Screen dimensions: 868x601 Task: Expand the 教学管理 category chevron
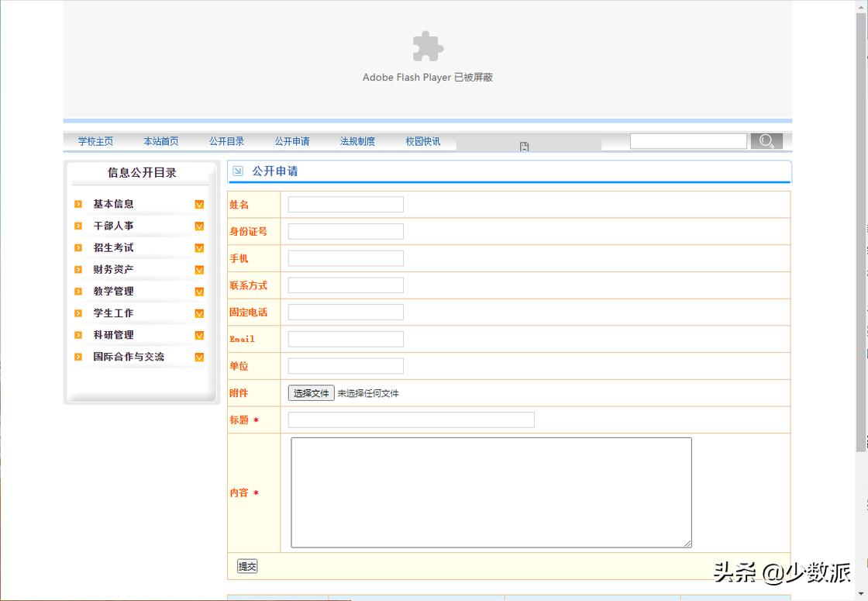point(199,291)
